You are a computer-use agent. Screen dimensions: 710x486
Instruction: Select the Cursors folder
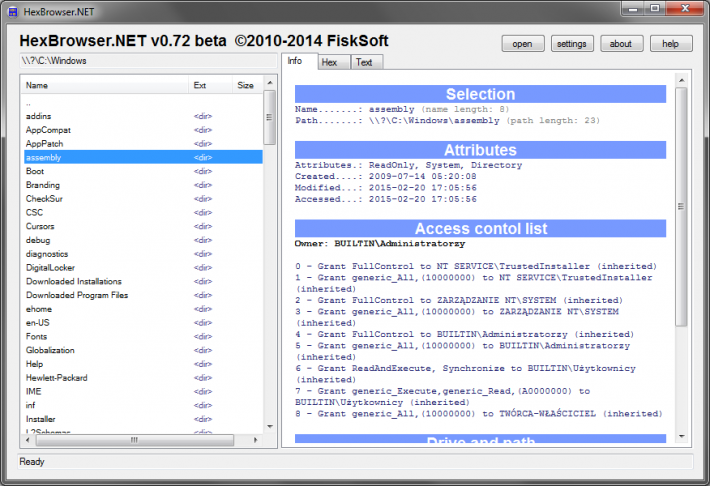143,226
